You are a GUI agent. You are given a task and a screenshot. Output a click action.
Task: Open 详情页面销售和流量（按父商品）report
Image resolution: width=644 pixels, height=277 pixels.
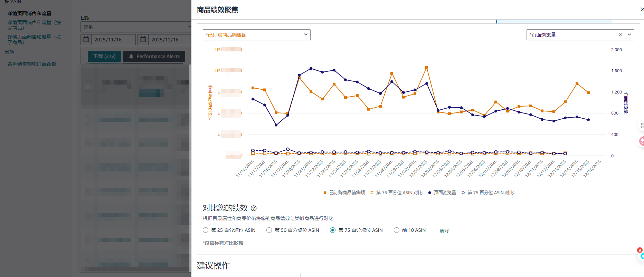click(x=34, y=25)
